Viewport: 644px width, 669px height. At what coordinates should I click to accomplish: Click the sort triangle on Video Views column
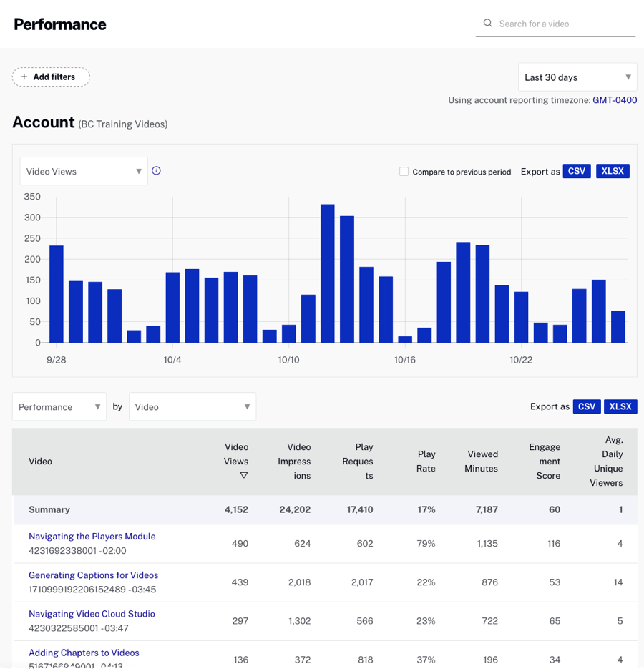tap(244, 474)
